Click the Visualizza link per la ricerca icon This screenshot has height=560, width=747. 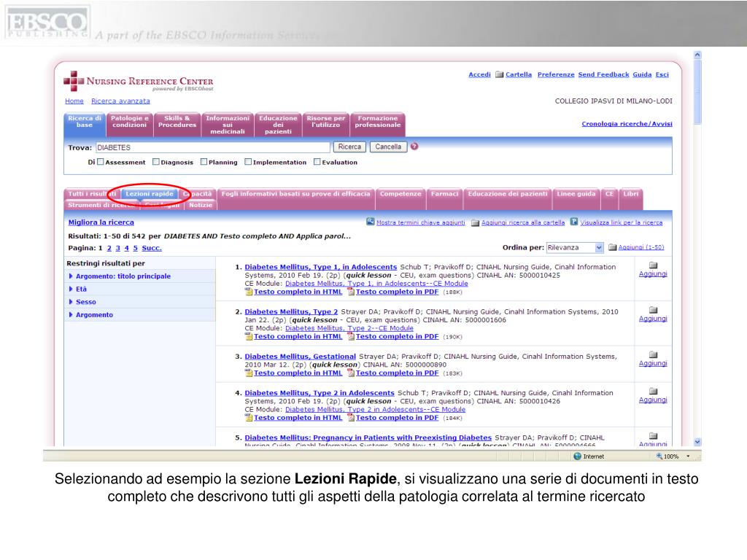574,222
